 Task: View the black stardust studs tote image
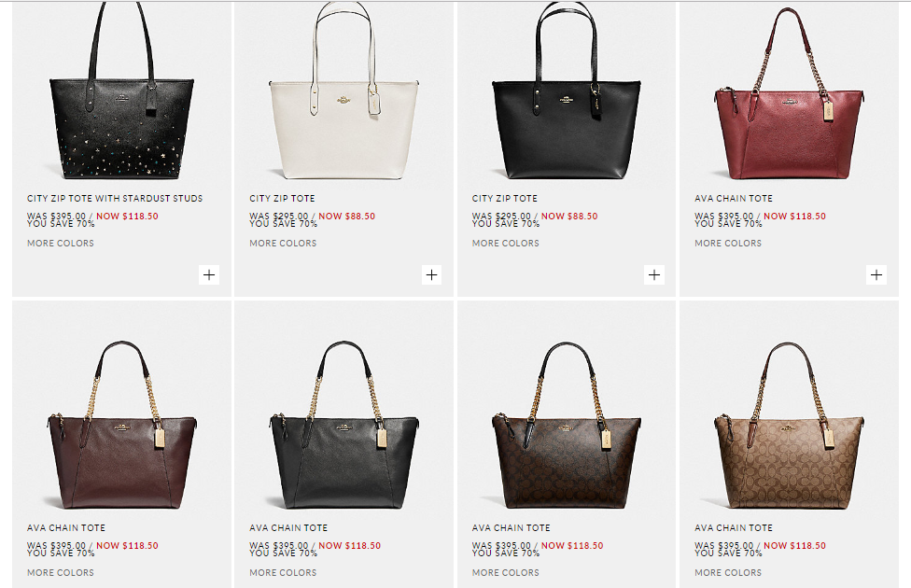(x=122, y=93)
